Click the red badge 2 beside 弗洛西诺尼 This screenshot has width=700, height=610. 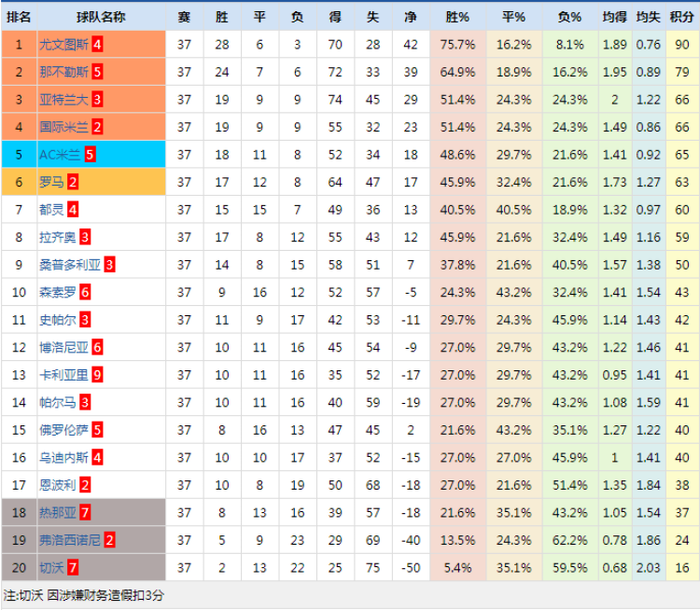(x=109, y=540)
